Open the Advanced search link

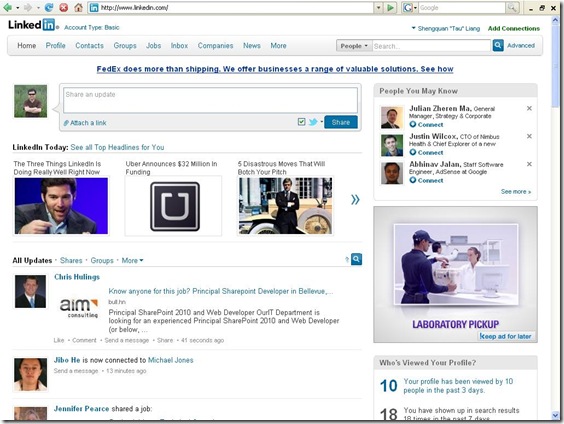[521, 45]
